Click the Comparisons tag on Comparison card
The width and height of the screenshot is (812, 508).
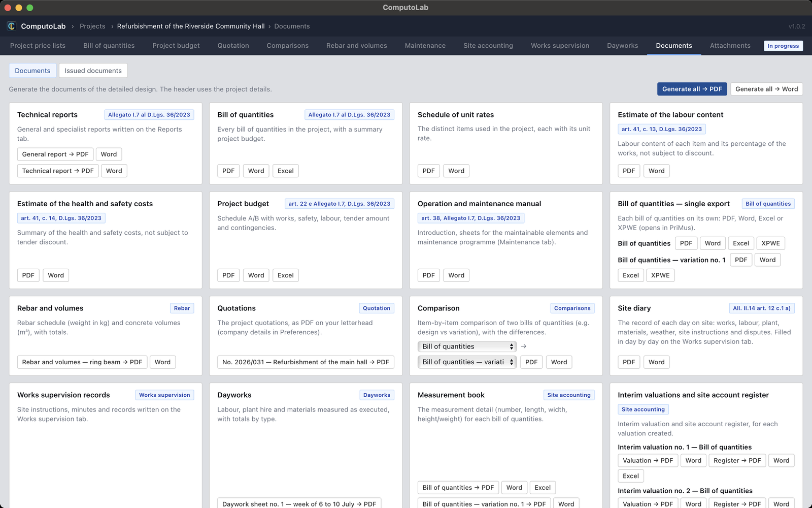click(x=572, y=308)
